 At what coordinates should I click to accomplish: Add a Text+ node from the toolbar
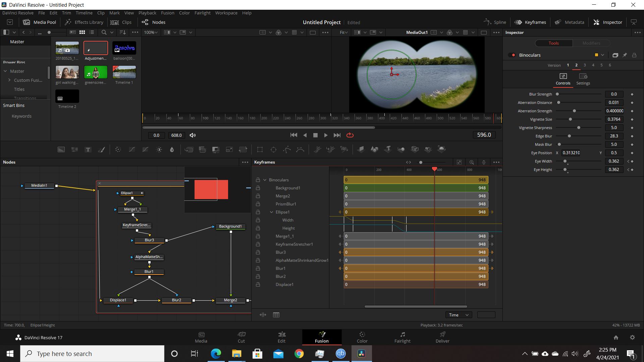coord(88,149)
